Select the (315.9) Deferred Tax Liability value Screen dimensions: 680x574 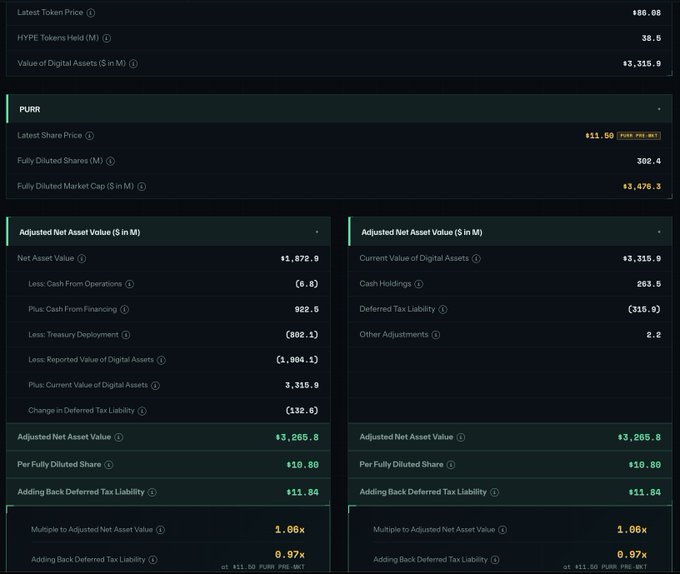(644, 310)
